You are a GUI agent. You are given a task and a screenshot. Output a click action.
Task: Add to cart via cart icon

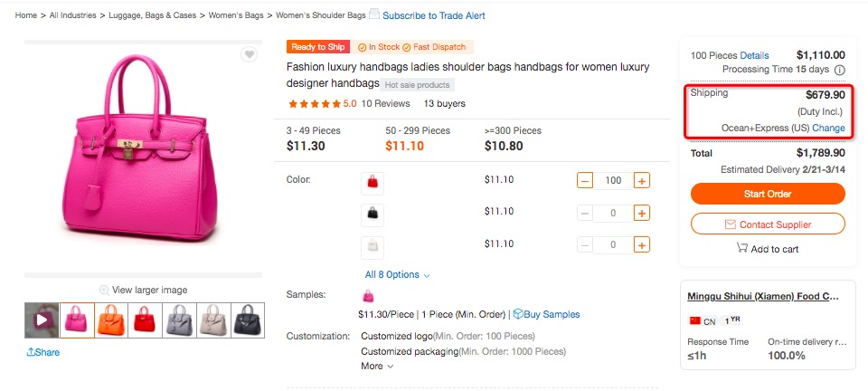742,248
